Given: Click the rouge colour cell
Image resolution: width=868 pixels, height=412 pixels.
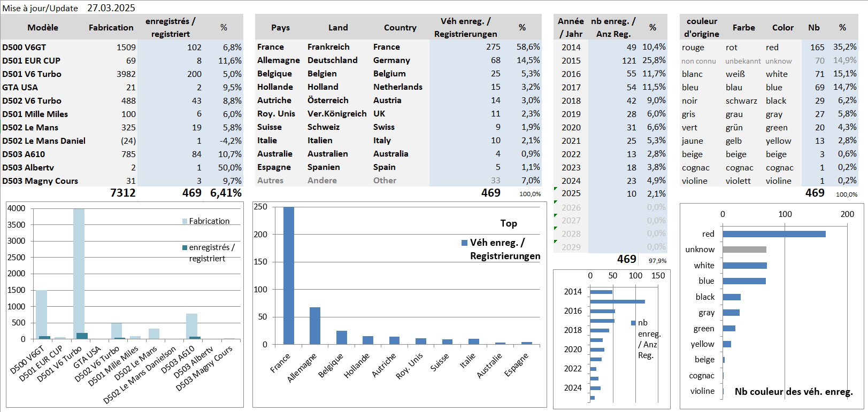Looking at the screenshot, I should 693,47.
